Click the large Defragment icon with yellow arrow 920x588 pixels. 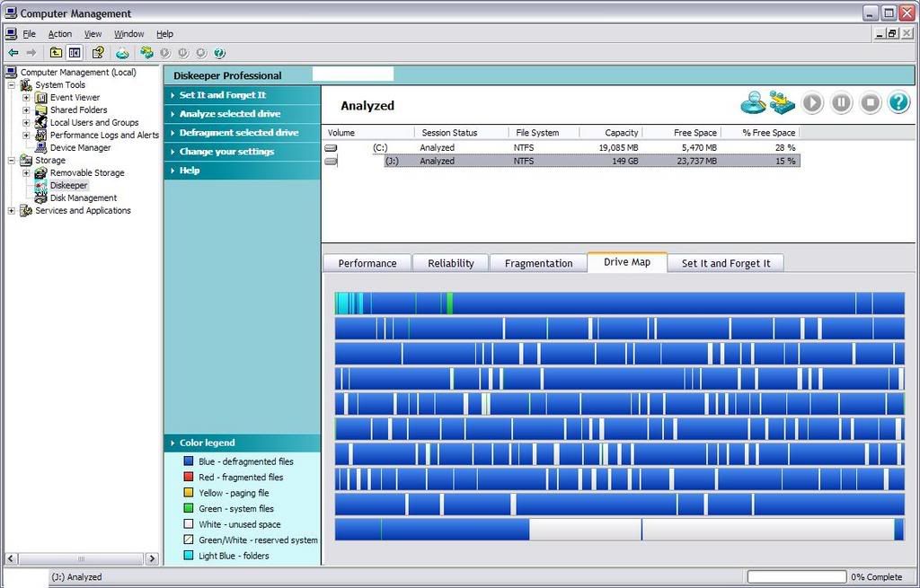pos(783,102)
